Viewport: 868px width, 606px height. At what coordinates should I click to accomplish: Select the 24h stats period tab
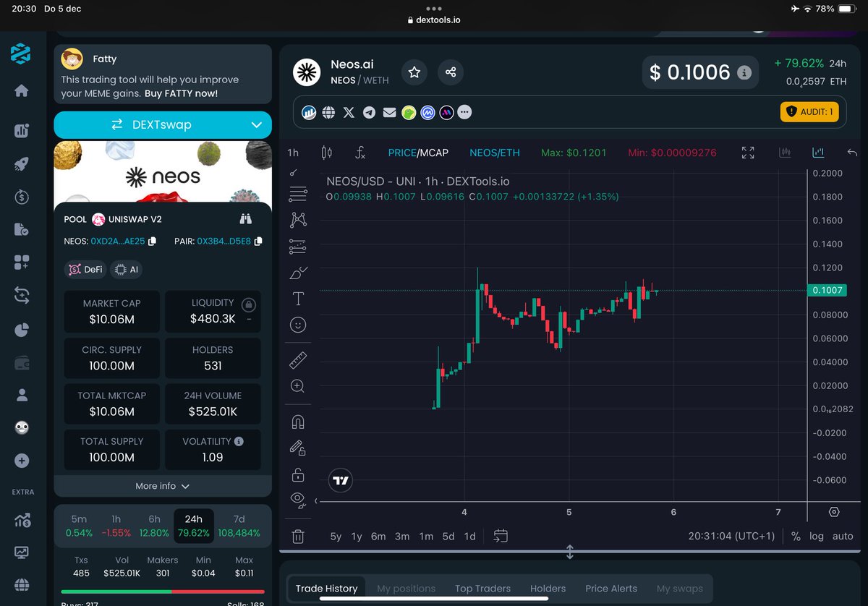(194, 526)
